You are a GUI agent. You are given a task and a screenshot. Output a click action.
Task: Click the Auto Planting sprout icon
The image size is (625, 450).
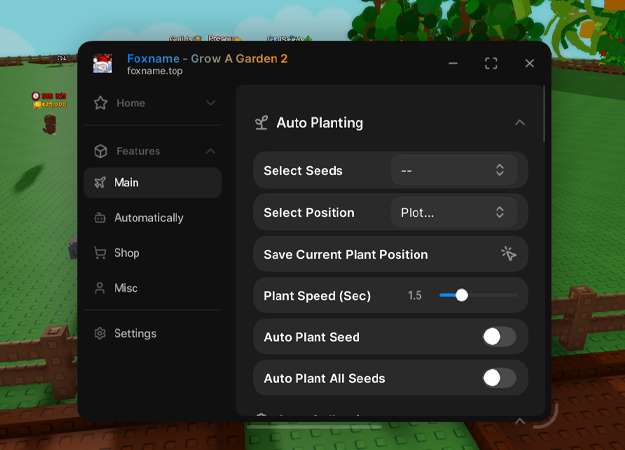coord(261,123)
